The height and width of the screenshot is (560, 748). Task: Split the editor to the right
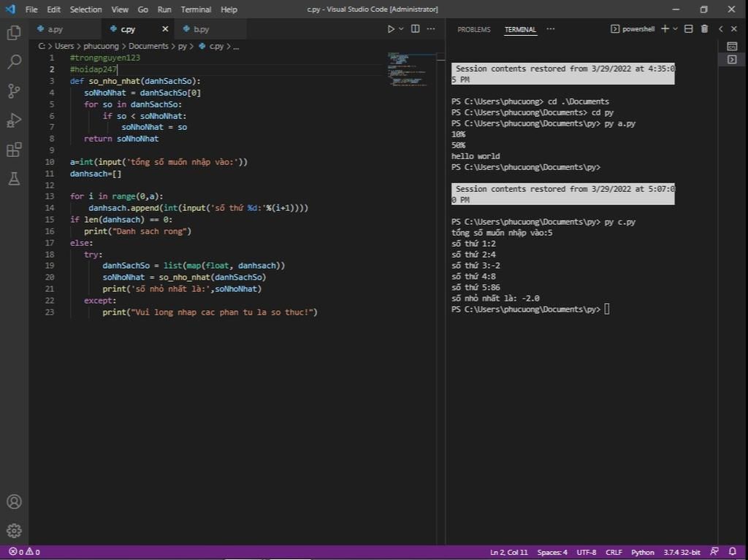click(x=416, y=29)
